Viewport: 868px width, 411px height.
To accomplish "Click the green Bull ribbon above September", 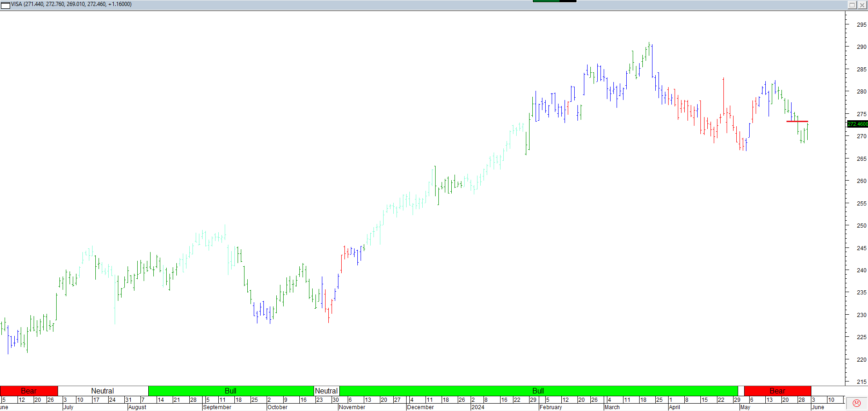I will pyautogui.click(x=231, y=391).
